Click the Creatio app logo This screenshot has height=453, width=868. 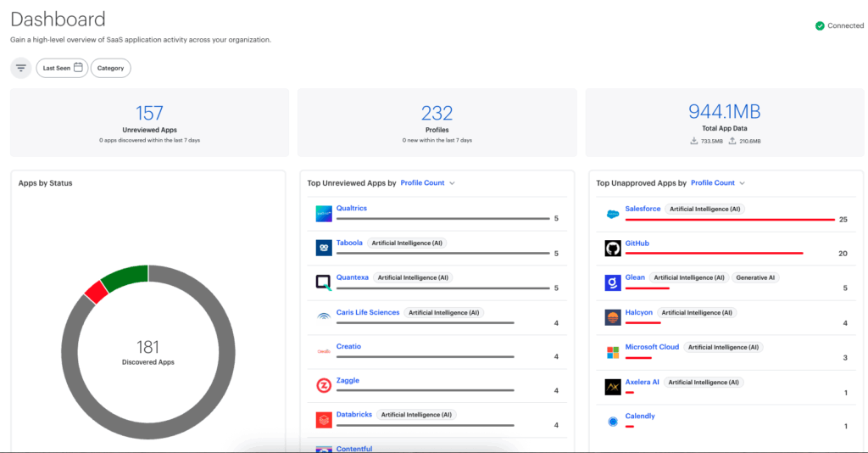(324, 351)
